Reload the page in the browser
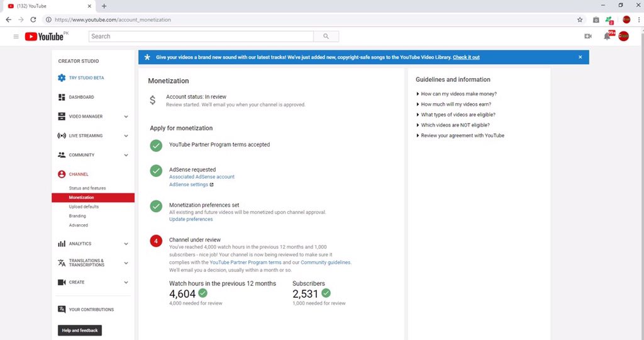The height and width of the screenshot is (340, 644). [x=33, y=20]
